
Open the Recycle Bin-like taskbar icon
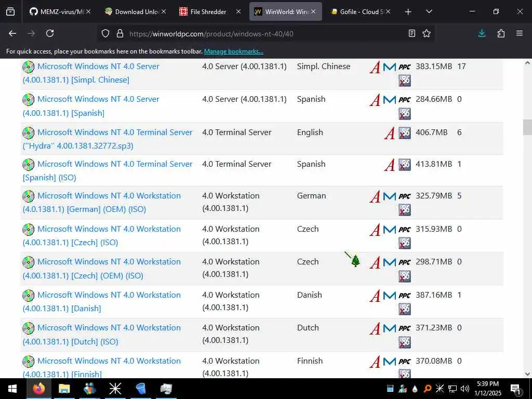(x=140, y=389)
